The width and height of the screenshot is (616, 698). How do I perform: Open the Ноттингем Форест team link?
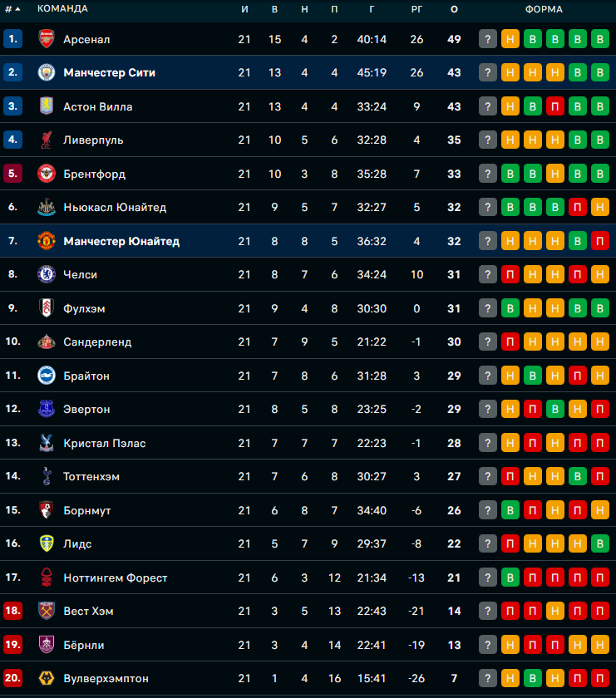click(116, 578)
